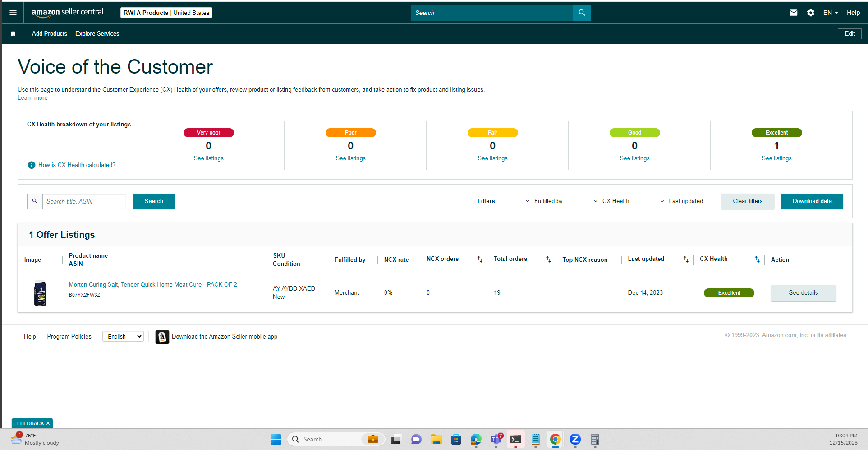Image resolution: width=868 pixels, height=450 pixels.
Task: Click the Amazon Seller mobile app icon
Action: point(162,337)
